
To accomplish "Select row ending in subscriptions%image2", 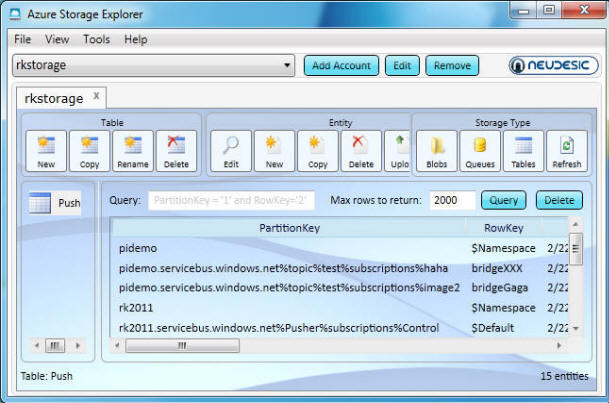I will 340,288.
